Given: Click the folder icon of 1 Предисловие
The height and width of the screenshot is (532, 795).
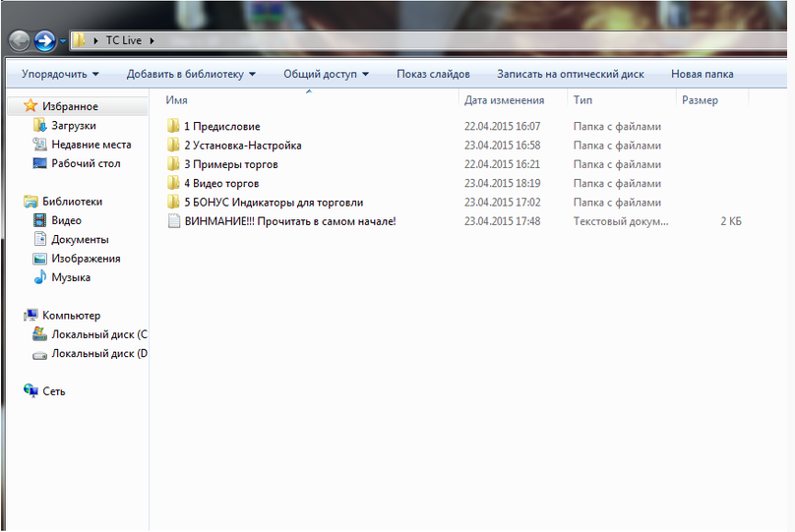Looking at the screenshot, I should click(174, 127).
